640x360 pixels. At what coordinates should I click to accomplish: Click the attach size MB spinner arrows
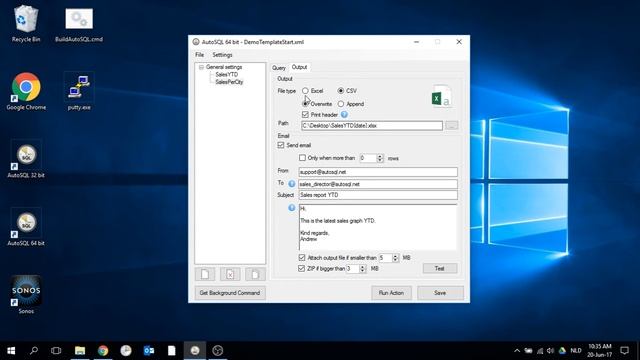pyautogui.click(x=395, y=258)
